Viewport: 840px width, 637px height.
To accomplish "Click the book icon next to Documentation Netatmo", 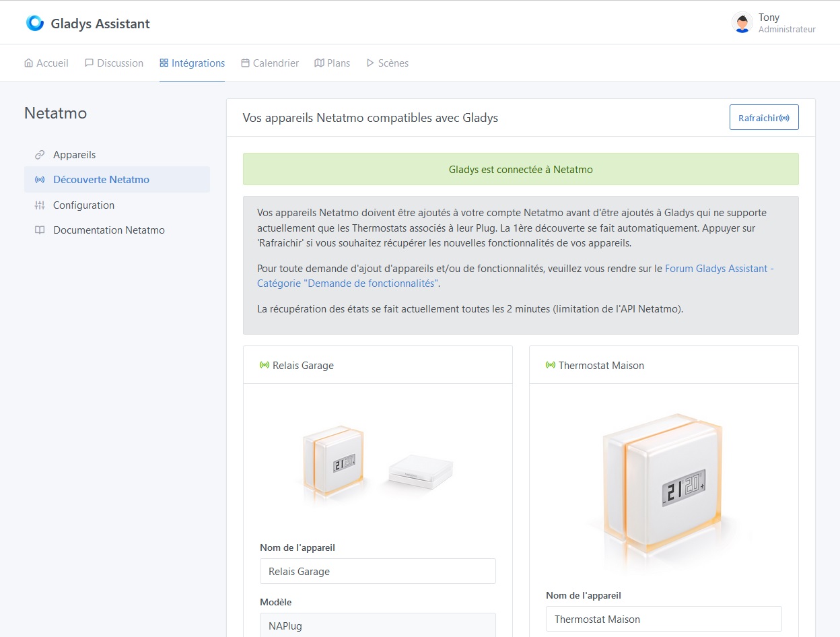I will 40,230.
